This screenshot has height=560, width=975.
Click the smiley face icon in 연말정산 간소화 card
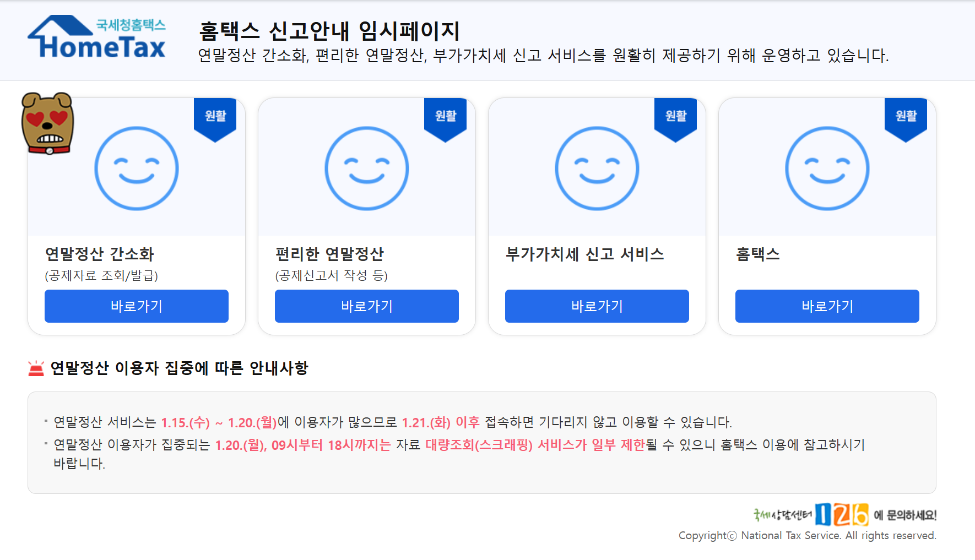137,168
